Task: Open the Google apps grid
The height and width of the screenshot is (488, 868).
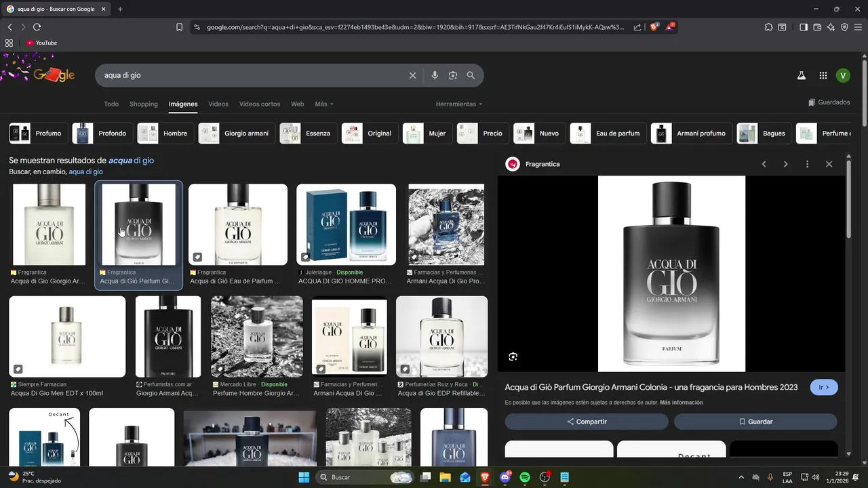Action: coord(823,76)
